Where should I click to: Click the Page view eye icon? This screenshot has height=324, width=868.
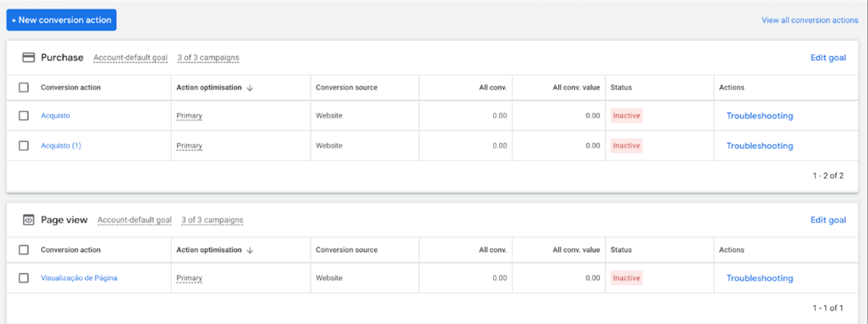28,220
